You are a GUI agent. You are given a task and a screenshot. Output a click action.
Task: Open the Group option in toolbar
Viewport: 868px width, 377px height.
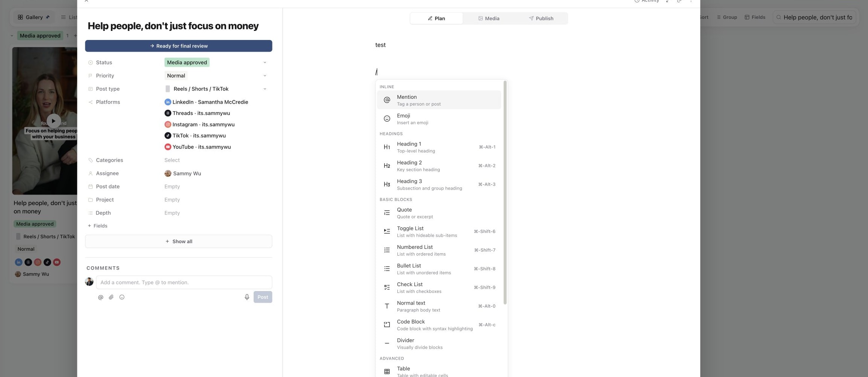click(727, 17)
